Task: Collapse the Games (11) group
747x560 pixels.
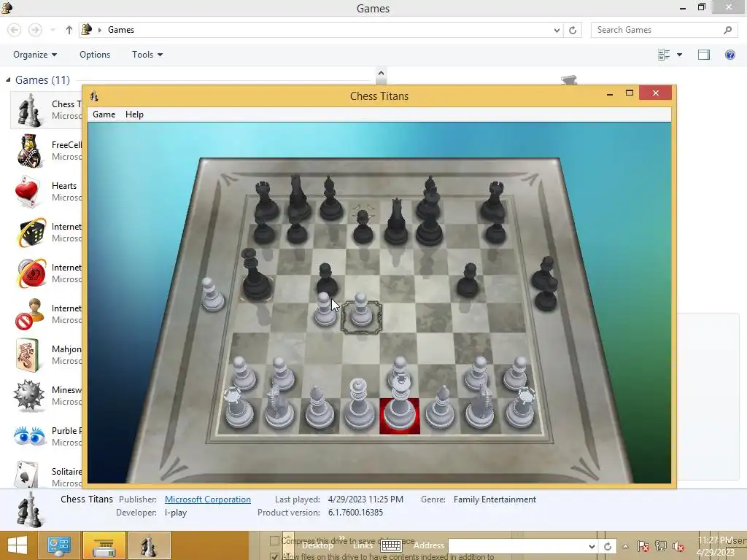Action: (x=8, y=80)
